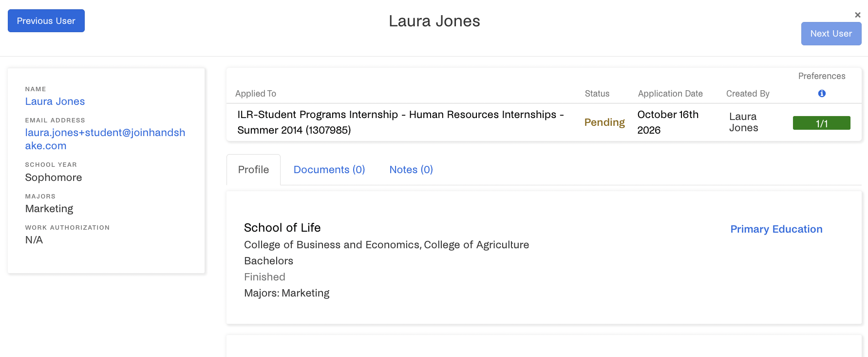Open the Documents (0) tab

click(x=329, y=170)
